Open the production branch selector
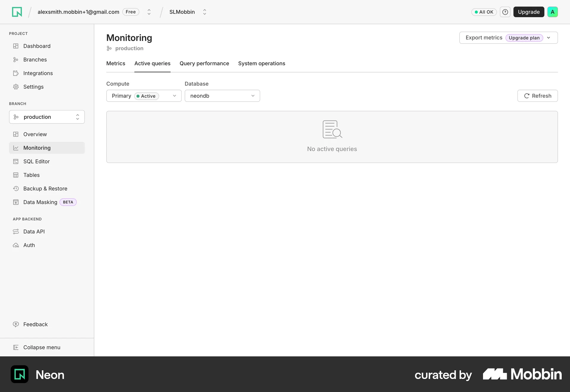 pyautogui.click(x=47, y=117)
